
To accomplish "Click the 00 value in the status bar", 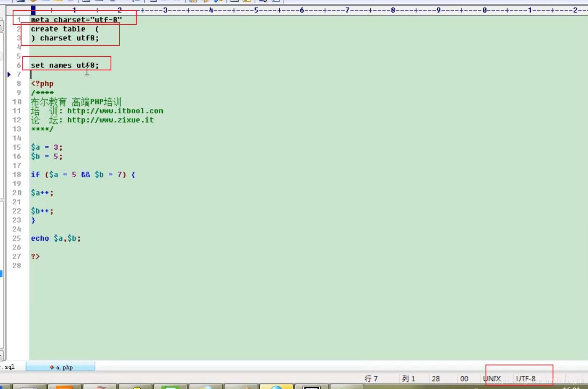I will point(464,378).
